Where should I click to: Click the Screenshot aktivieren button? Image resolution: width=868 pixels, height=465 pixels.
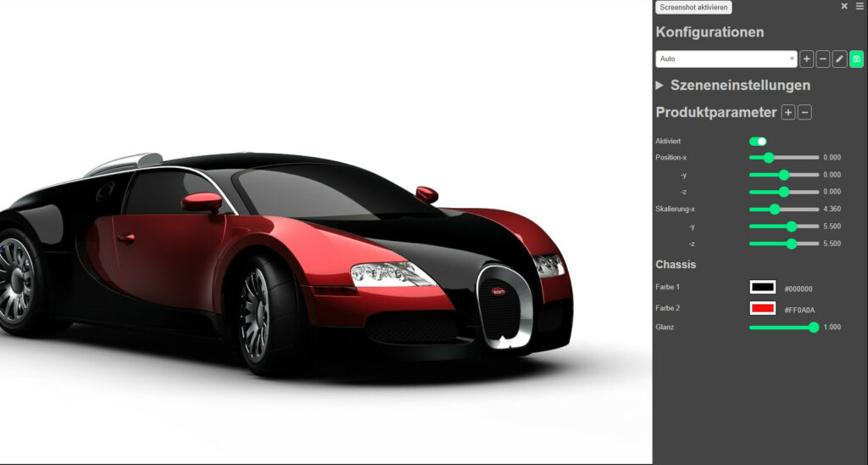coord(693,7)
